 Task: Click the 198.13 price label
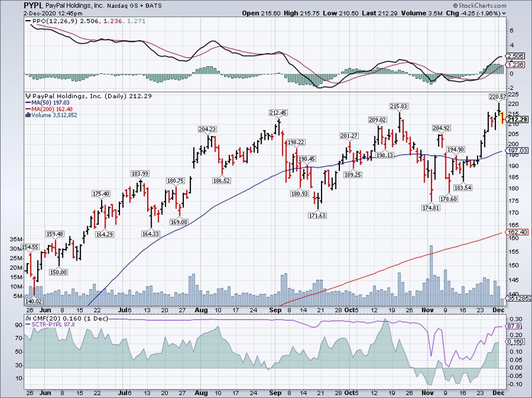[x=384, y=155]
